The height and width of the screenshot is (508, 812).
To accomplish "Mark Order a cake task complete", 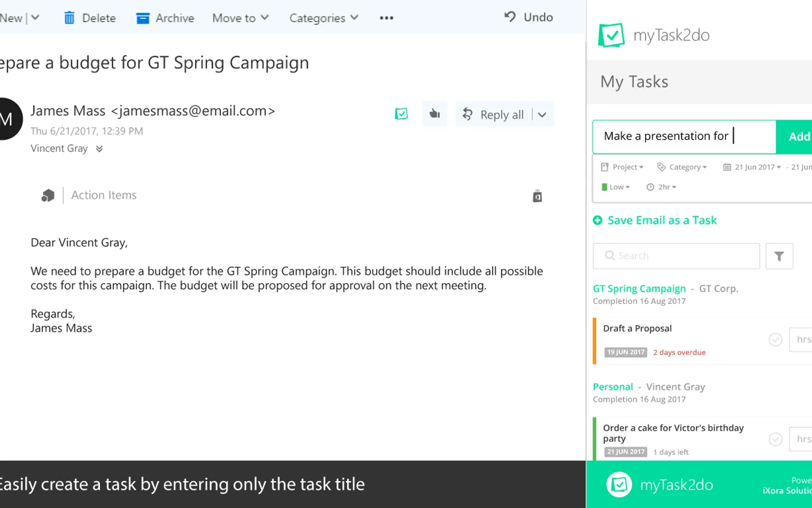I will point(775,439).
